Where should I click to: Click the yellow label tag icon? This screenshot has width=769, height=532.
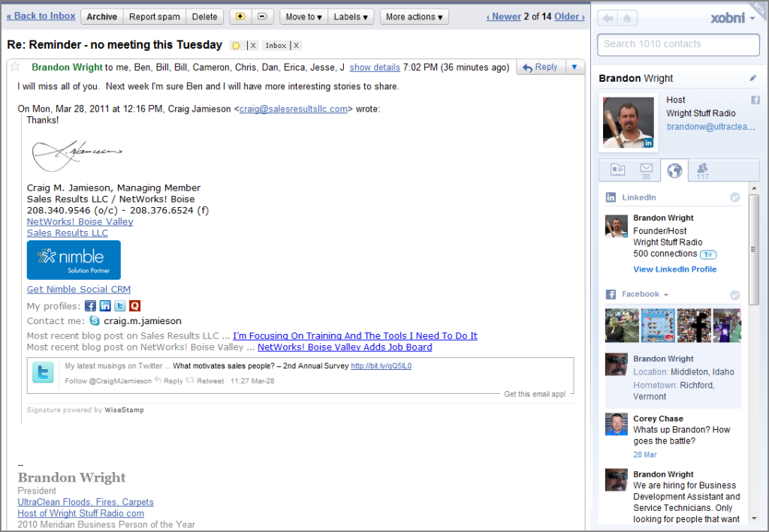click(x=237, y=46)
